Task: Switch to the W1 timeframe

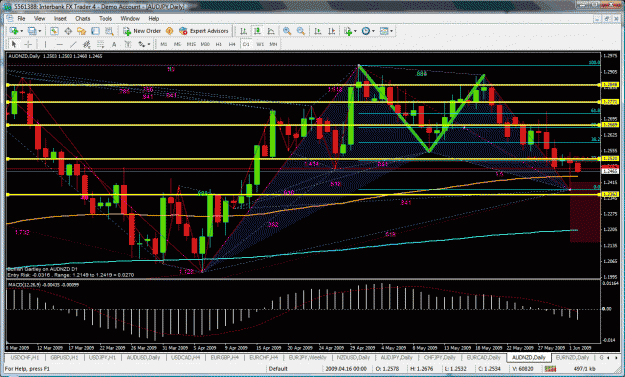Action: pos(260,44)
